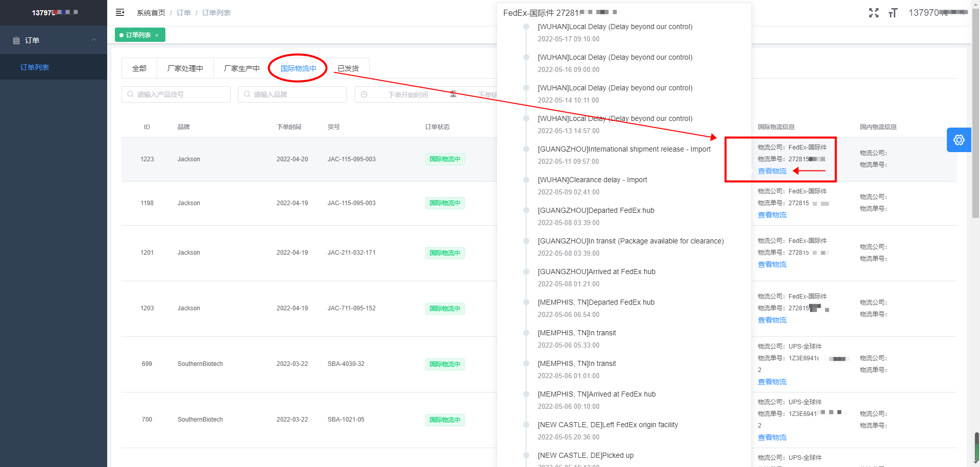Click search icon in product number field
Image resolution: width=980 pixels, height=467 pixels.
click(x=131, y=94)
